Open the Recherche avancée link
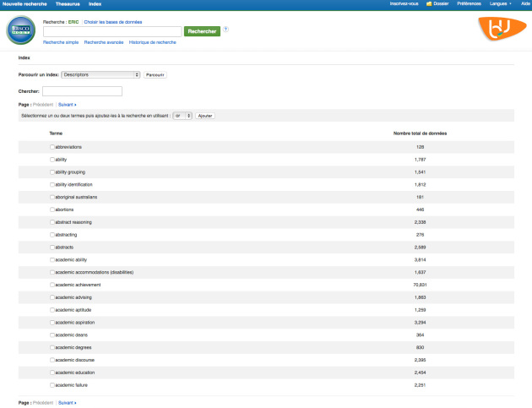This screenshot has height=408, width=532. coord(103,41)
